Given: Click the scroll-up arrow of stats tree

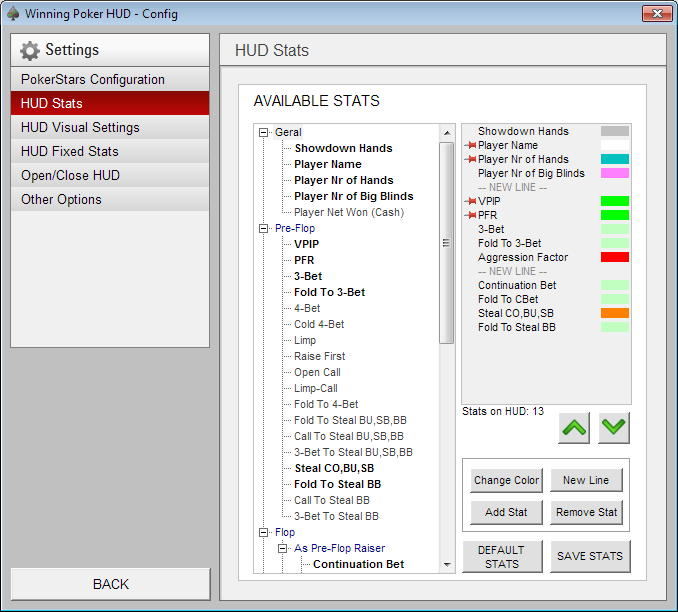Looking at the screenshot, I should [x=447, y=133].
